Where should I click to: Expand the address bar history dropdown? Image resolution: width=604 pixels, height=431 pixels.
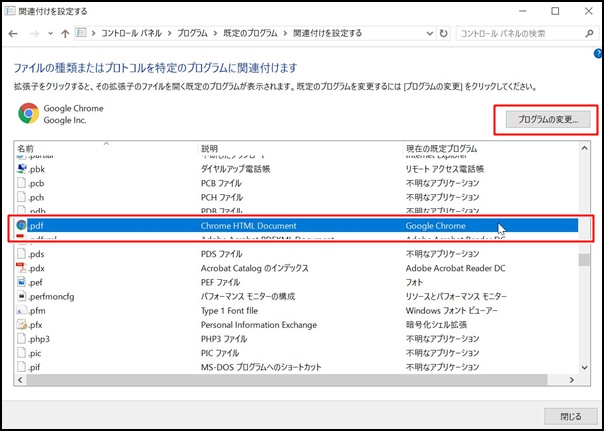coord(430,34)
